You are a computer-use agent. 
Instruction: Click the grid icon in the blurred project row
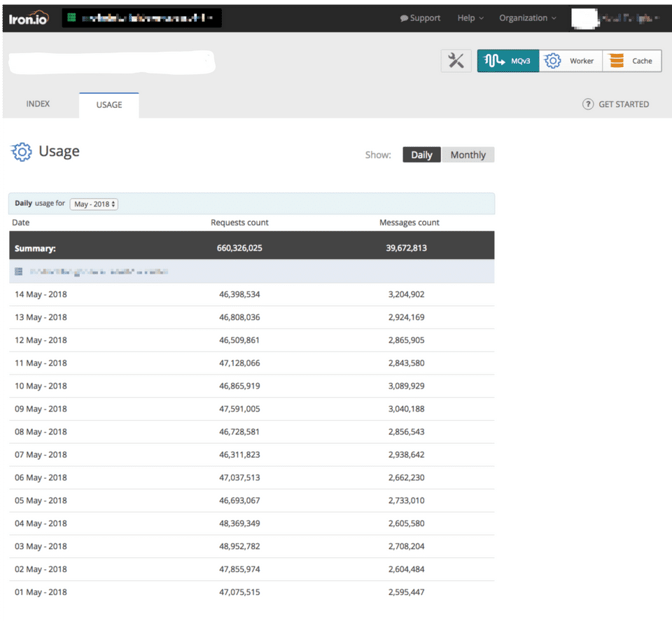click(x=18, y=271)
